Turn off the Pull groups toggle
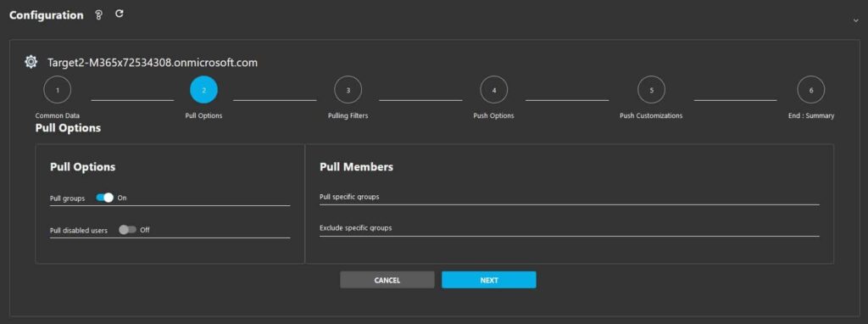 [104, 198]
